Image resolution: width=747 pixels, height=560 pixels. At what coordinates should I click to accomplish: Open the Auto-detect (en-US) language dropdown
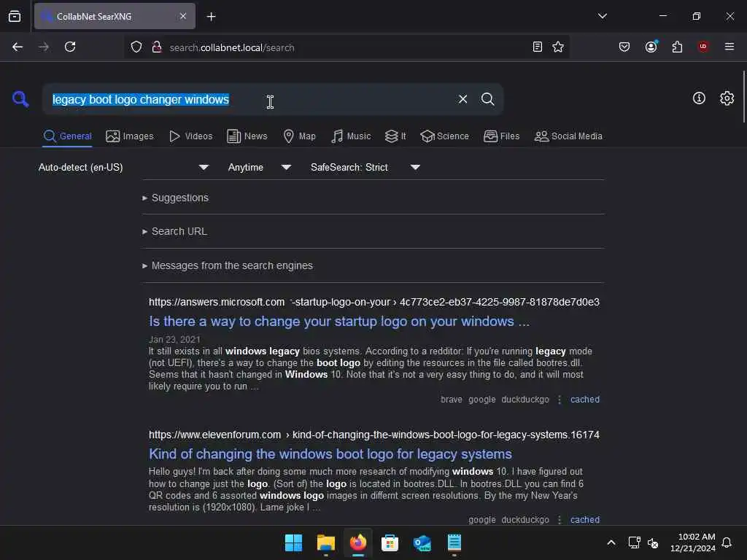[x=124, y=167]
